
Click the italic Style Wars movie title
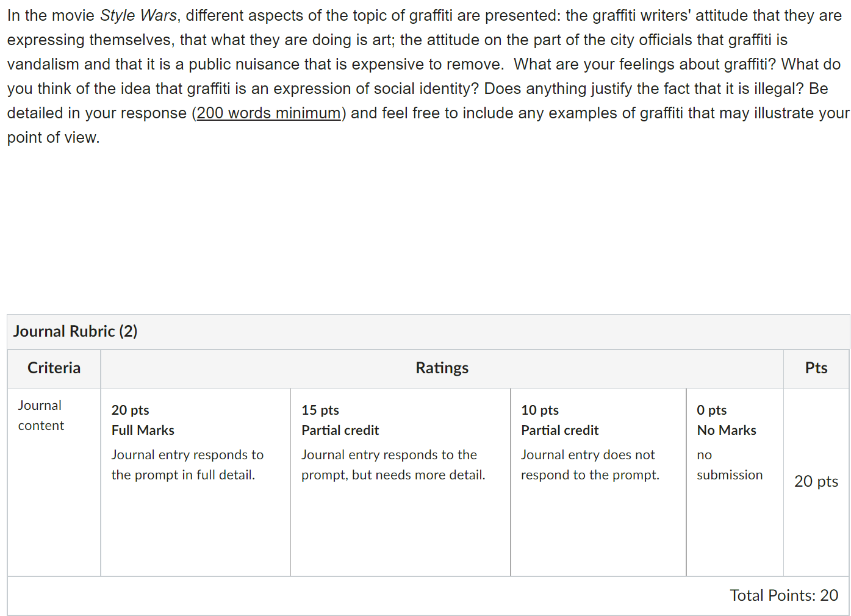tap(138, 15)
